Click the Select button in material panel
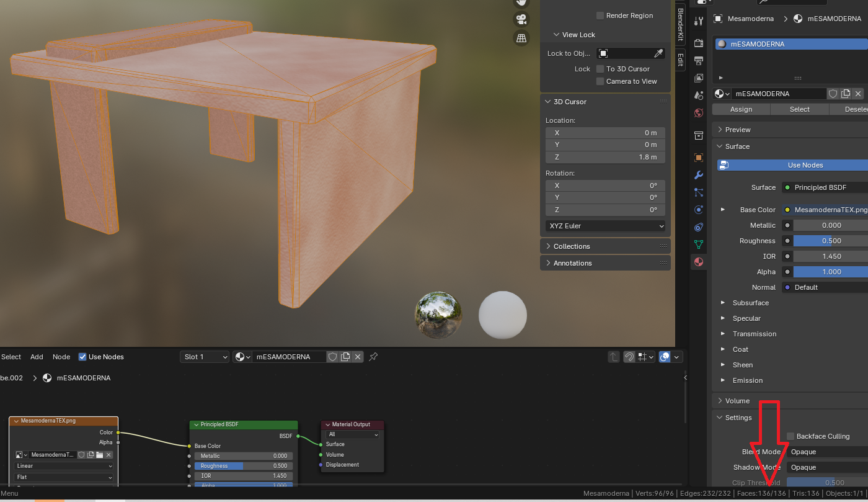The height and width of the screenshot is (502, 868). 799,109
